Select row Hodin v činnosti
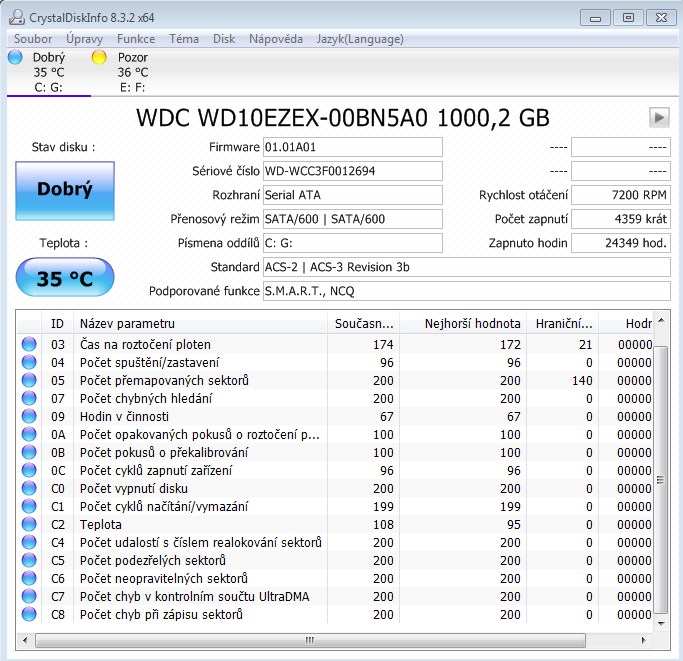This screenshot has width=683, height=661. 335,416
